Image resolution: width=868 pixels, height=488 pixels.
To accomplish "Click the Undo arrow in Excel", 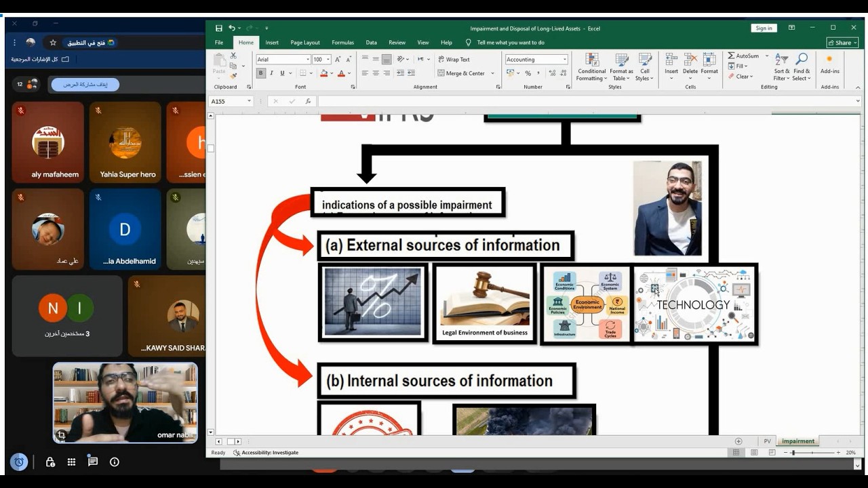I will pos(232,28).
